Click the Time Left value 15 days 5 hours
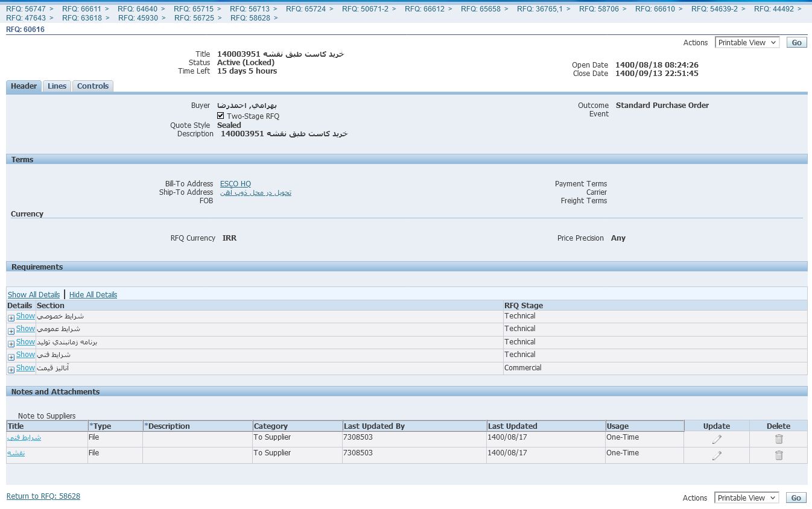812x509 pixels. pyautogui.click(x=247, y=71)
